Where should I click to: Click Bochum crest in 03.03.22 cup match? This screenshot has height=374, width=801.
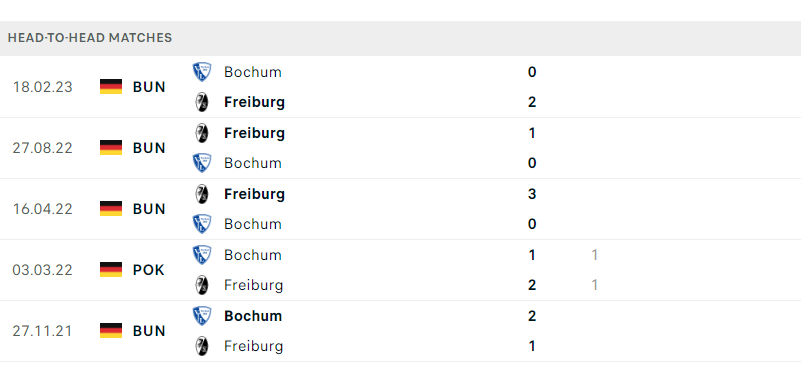point(202,254)
